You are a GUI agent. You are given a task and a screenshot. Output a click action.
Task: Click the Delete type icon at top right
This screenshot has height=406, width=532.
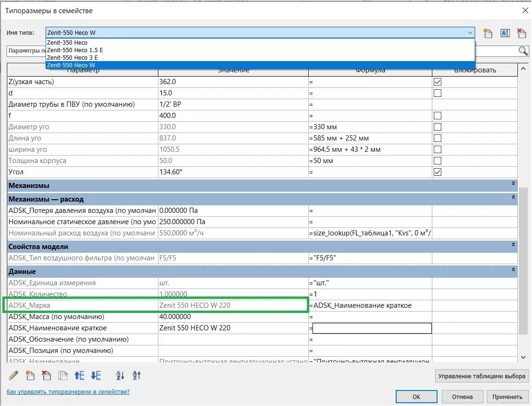pos(521,33)
